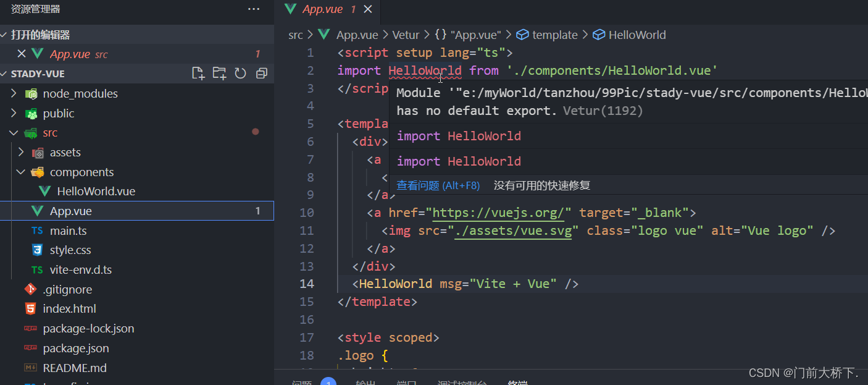Screen dimensions: 868x385
Task: Click the markdown icon beside README.md
Action: point(30,368)
